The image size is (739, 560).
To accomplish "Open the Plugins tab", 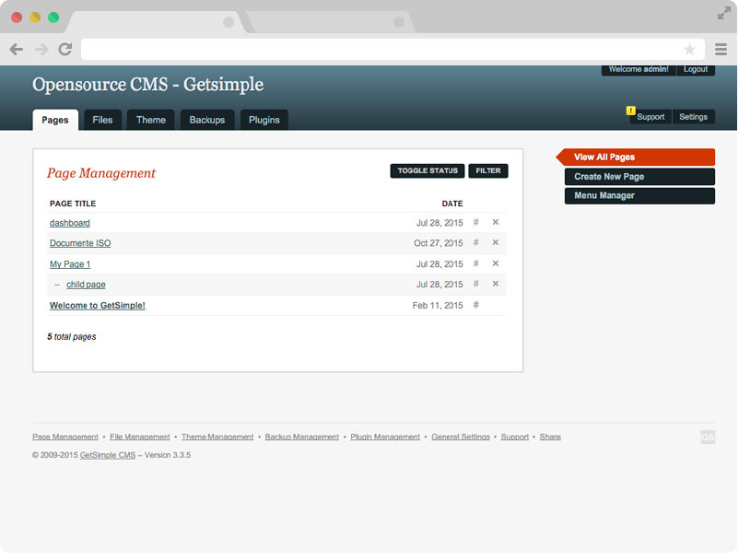I will click(264, 120).
